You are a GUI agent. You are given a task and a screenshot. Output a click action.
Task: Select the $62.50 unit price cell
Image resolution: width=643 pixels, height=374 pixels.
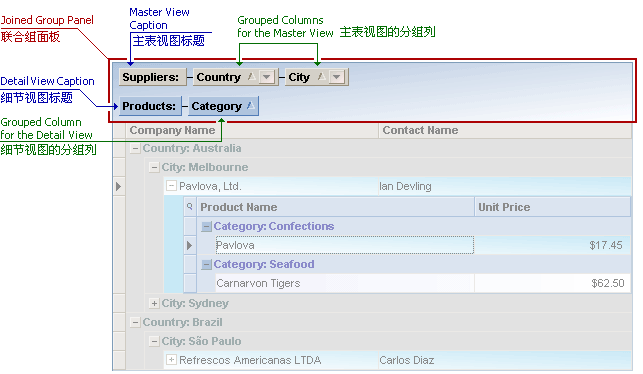tap(552, 283)
